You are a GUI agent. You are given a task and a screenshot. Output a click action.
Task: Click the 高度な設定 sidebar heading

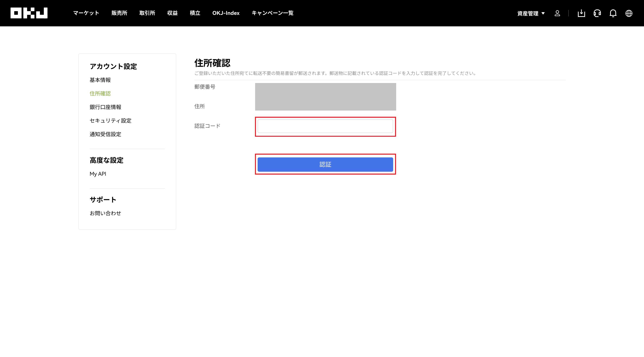pyautogui.click(x=107, y=160)
